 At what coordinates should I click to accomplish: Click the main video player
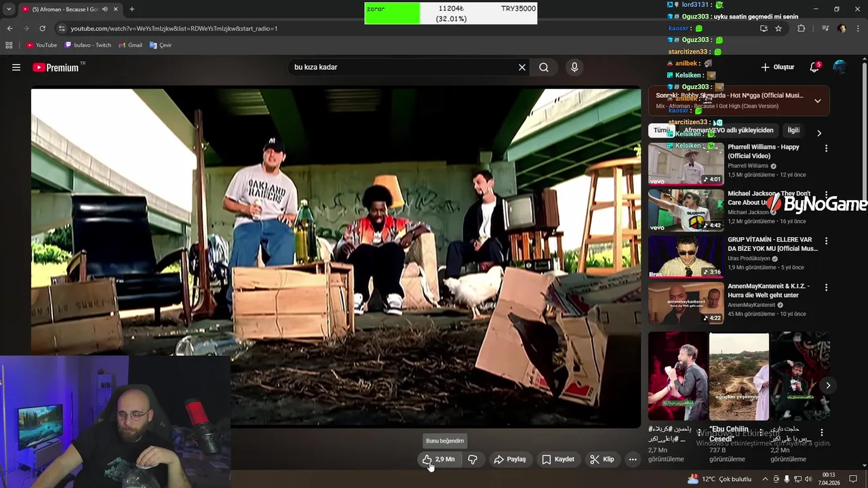(x=336, y=258)
